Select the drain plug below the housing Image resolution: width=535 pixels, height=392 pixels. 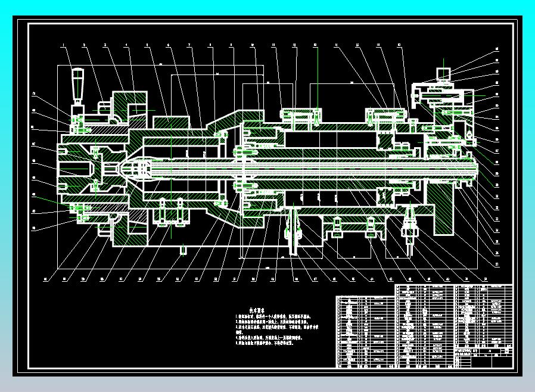pyautogui.click(x=183, y=250)
